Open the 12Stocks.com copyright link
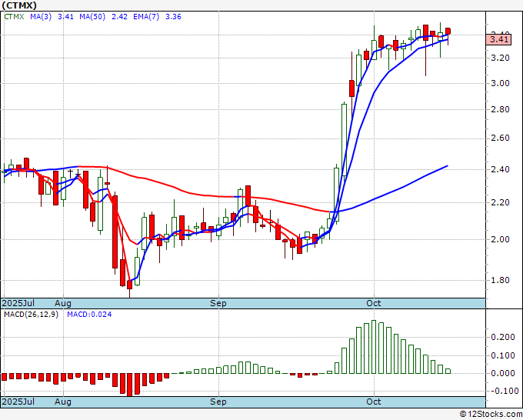523x420 pixels. [491, 415]
